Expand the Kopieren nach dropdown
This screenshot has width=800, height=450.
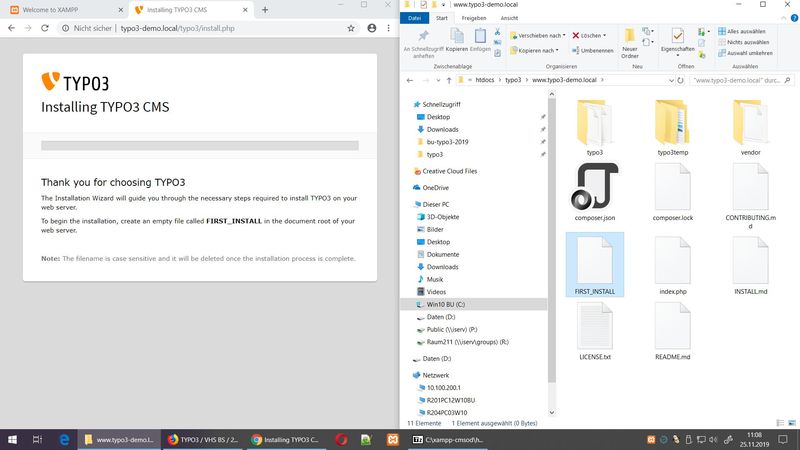[538, 50]
